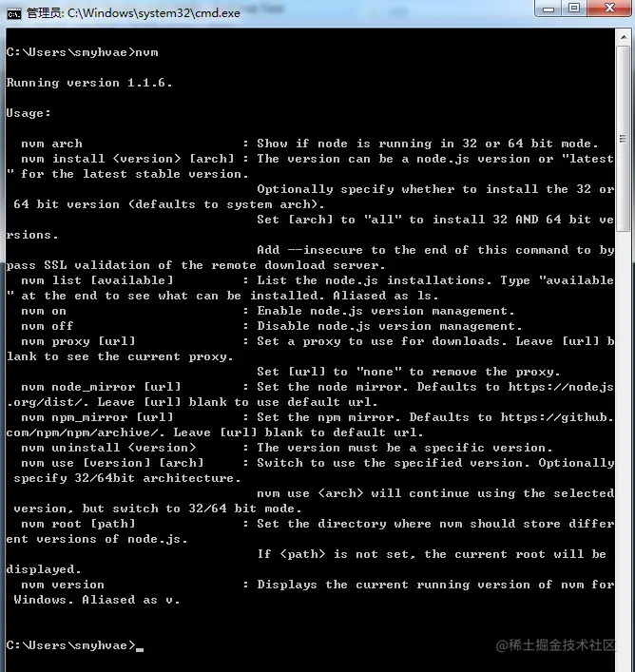Viewport: 635px width, 672px height.
Task: Click the 'nvm on' command text
Action: pyautogui.click(x=44, y=311)
